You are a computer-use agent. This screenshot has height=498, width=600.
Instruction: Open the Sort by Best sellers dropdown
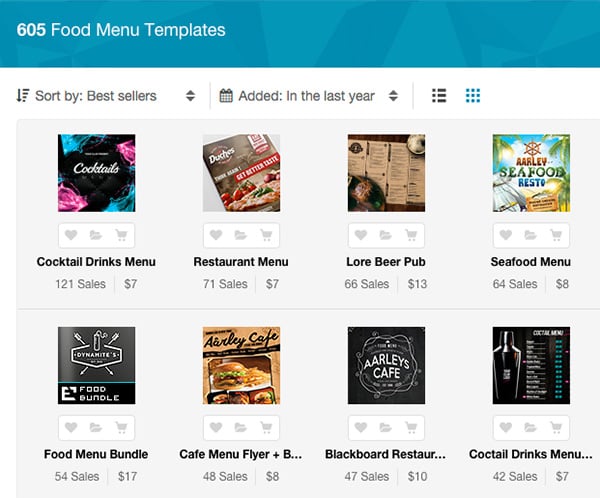tap(106, 96)
